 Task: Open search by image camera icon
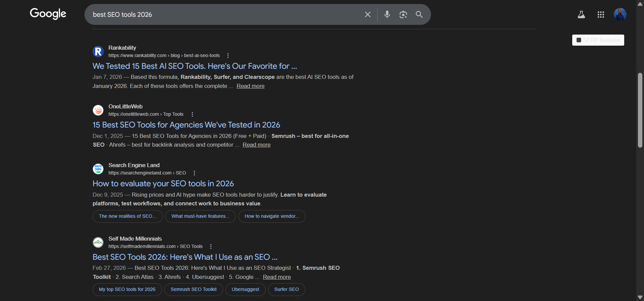coord(403,14)
